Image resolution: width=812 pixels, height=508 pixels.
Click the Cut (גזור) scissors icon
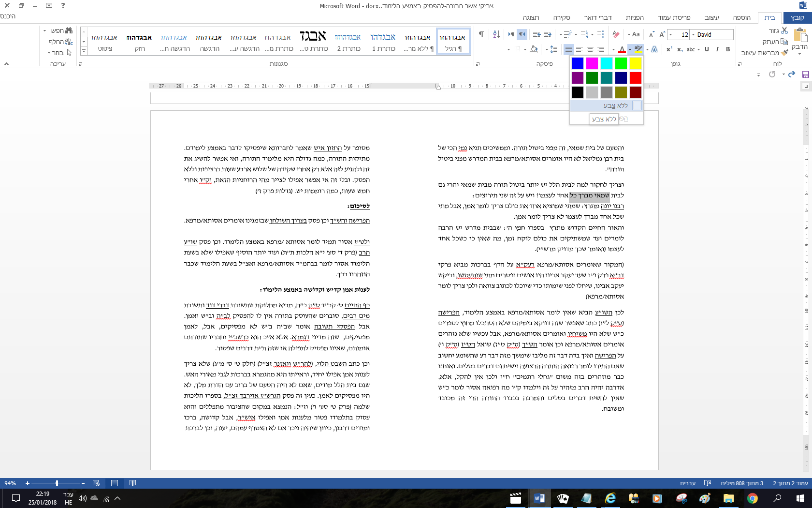[784, 31]
